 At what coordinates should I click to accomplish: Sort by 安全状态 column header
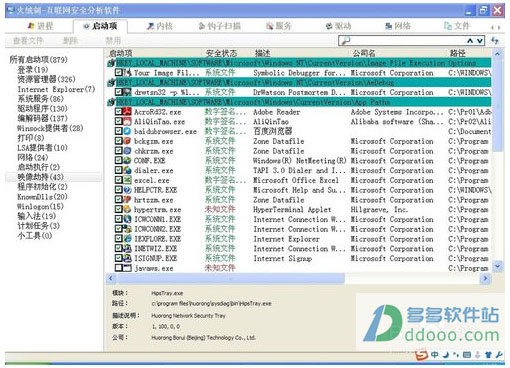coord(221,53)
